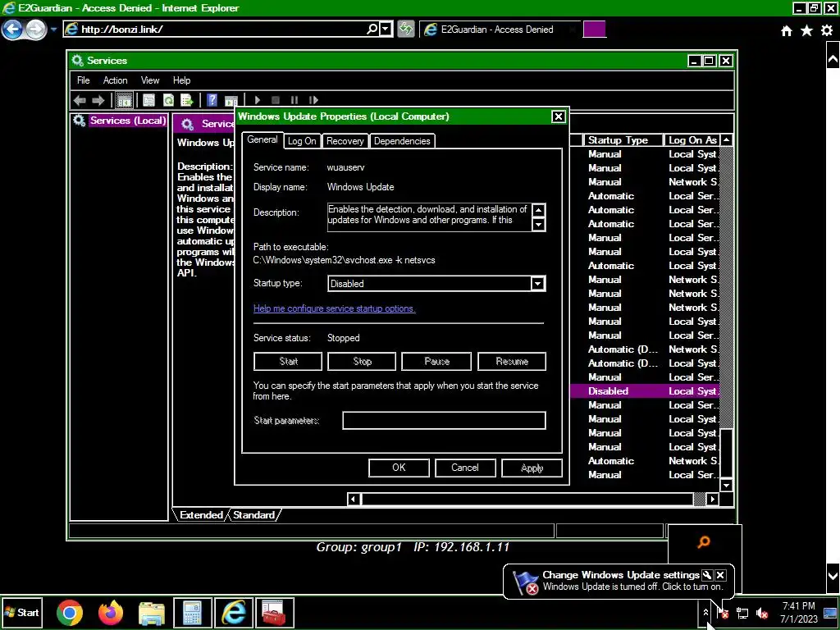Image resolution: width=840 pixels, height=630 pixels.
Task: Go back with Services toolbar back arrow
Action: coord(80,100)
